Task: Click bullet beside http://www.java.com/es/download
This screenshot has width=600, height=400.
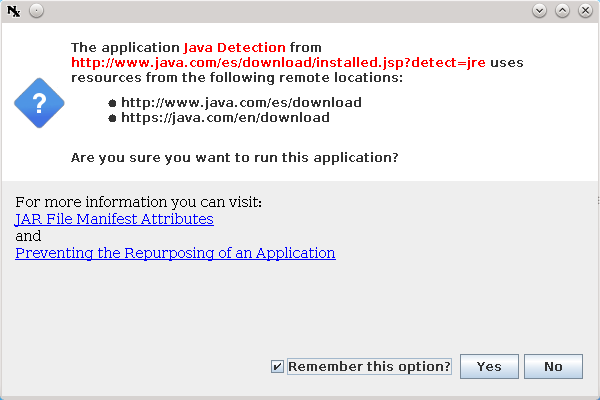Action: (x=113, y=103)
